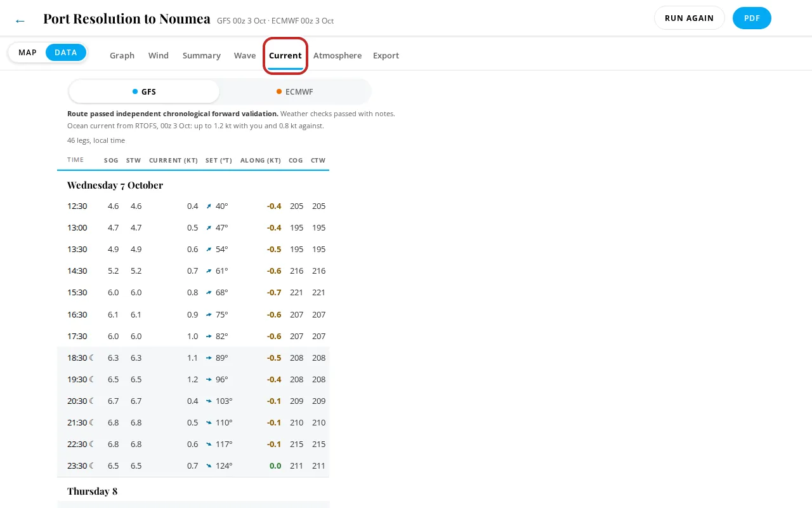Viewport: 812px width, 508px height.
Task: Click the STW column header
Action: tap(133, 160)
